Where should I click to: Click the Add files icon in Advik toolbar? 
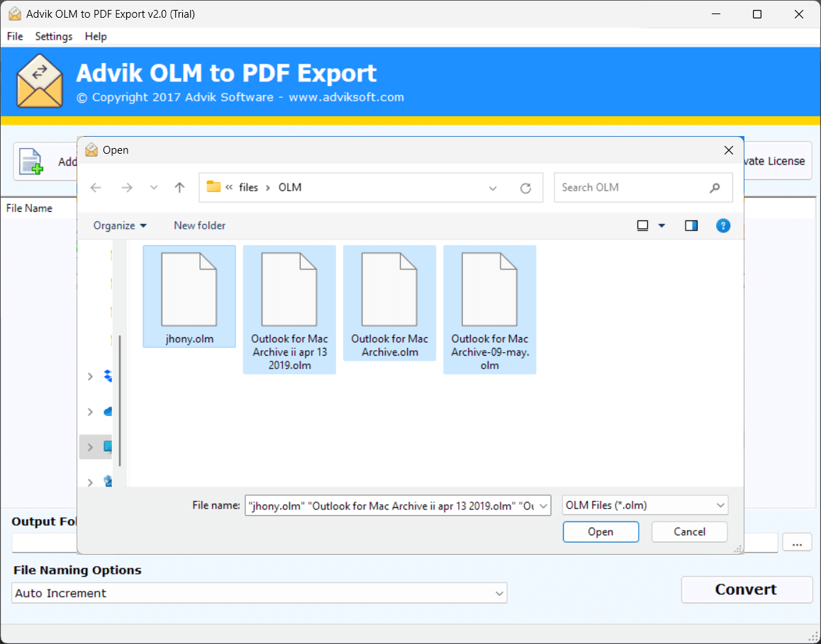pos(31,161)
